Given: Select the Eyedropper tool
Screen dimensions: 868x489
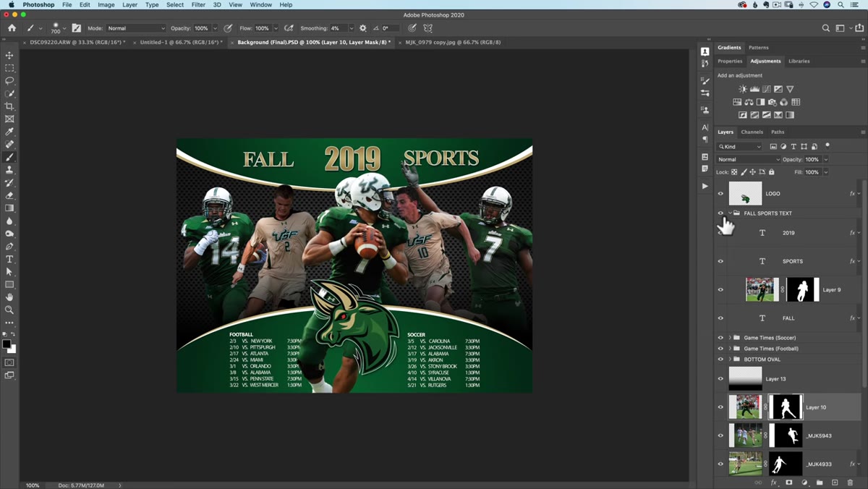Looking at the screenshot, I should [9, 132].
